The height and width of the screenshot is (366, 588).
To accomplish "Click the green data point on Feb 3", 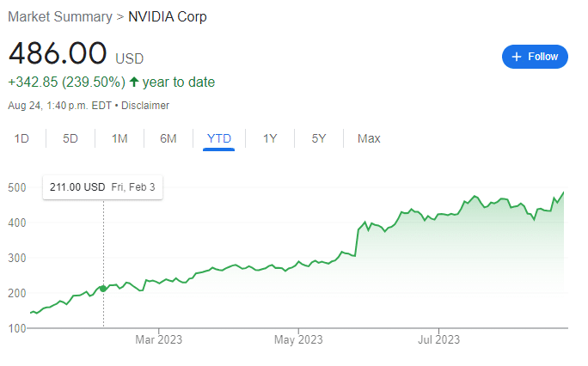I will coord(103,289).
